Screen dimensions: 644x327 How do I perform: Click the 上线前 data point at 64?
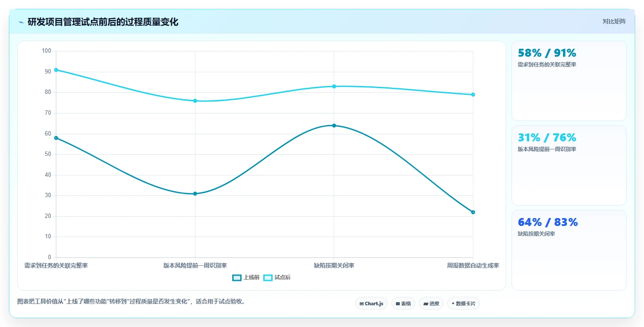coord(334,125)
